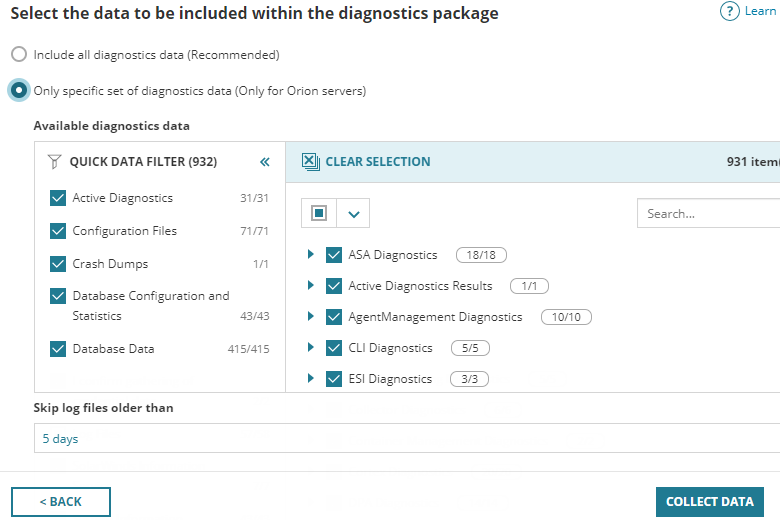Click the help question mark icon
Viewport: 780px width, 520px height.
click(x=729, y=11)
